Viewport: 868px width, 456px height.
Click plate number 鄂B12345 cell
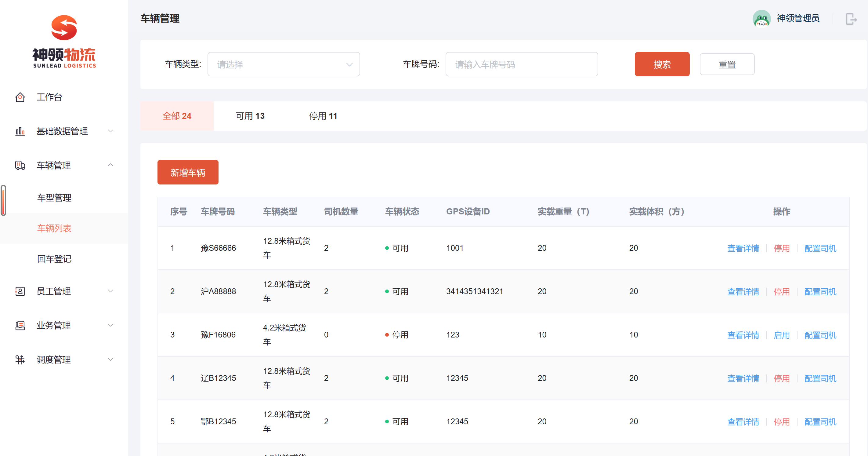tap(218, 421)
